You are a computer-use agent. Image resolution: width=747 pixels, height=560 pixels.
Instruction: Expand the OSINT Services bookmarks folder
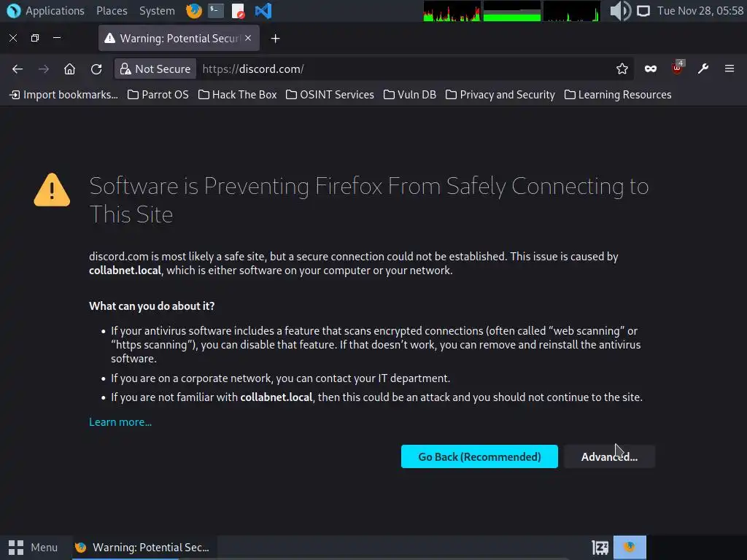point(330,95)
